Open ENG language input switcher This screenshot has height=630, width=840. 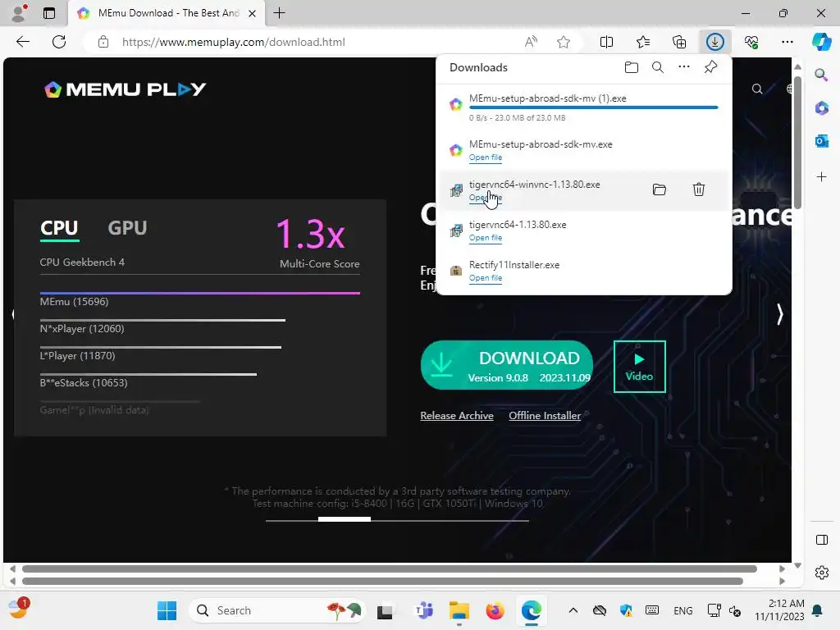point(683,610)
